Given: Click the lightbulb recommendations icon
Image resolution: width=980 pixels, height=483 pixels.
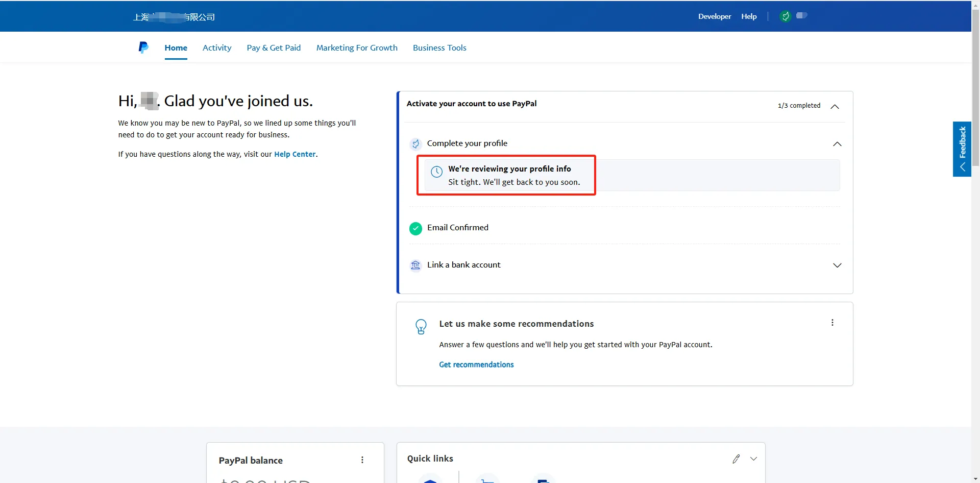Looking at the screenshot, I should (x=421, y=327).
